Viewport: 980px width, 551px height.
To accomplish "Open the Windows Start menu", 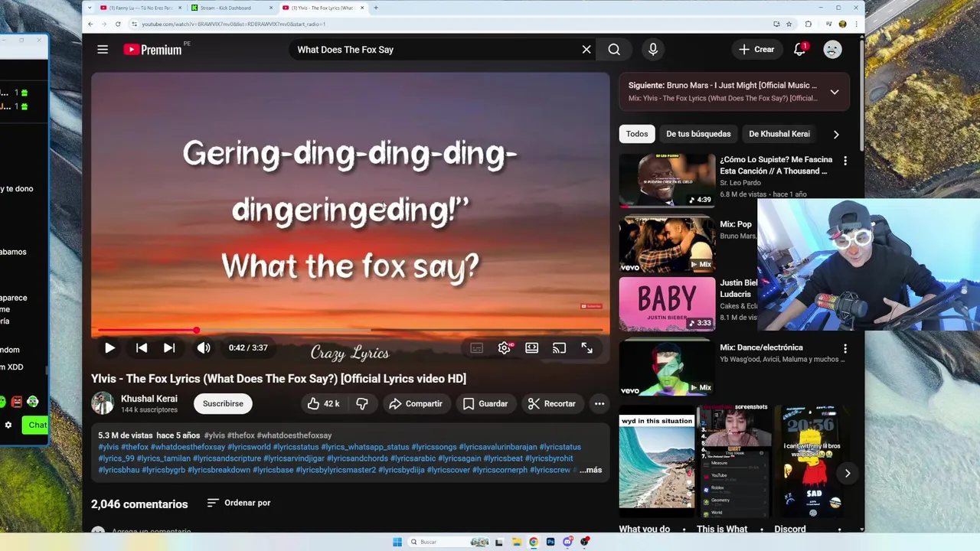I will pos(397,542).
